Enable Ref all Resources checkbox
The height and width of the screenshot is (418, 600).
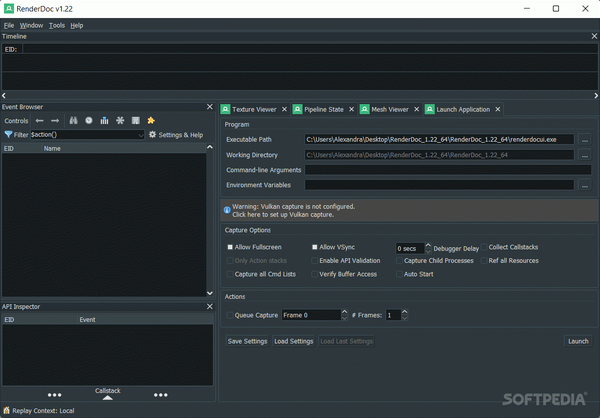(x=484, y=261)
